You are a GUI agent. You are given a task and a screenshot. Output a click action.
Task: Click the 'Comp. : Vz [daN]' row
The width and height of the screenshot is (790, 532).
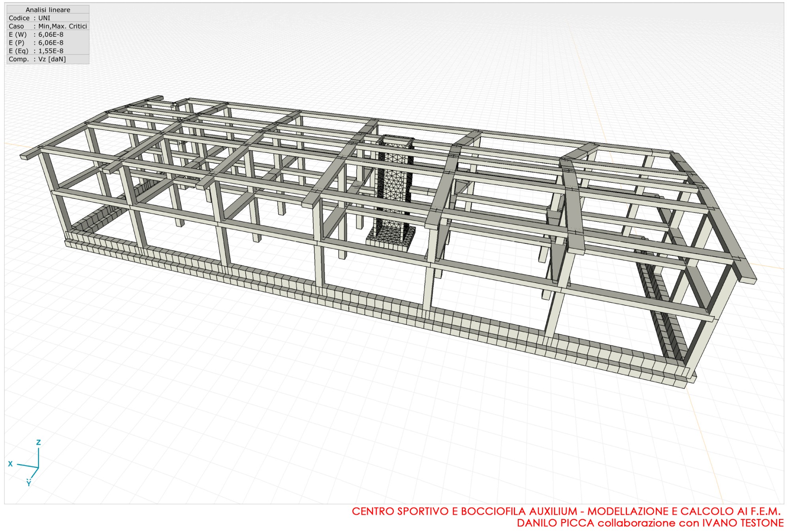coord(48,59)
